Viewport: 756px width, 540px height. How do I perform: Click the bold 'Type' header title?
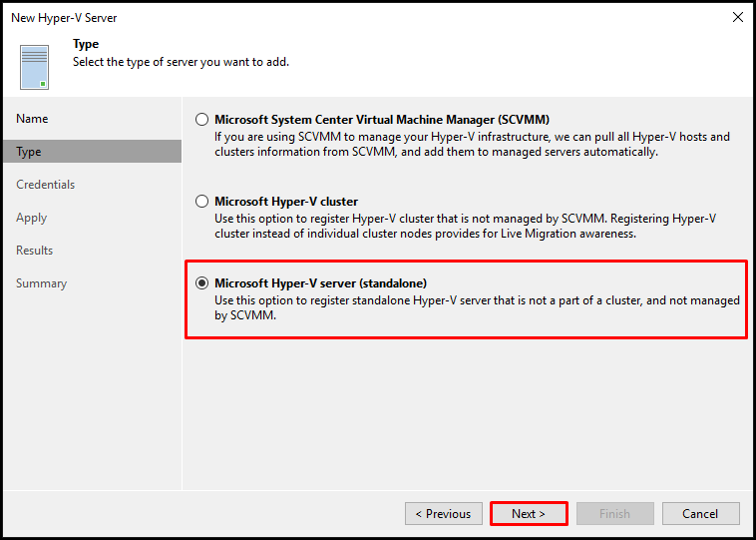86,44
